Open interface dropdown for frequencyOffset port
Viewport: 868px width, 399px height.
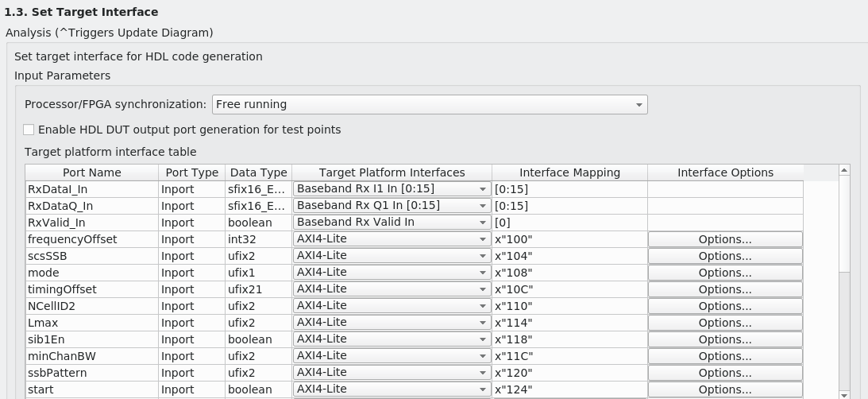392,239
